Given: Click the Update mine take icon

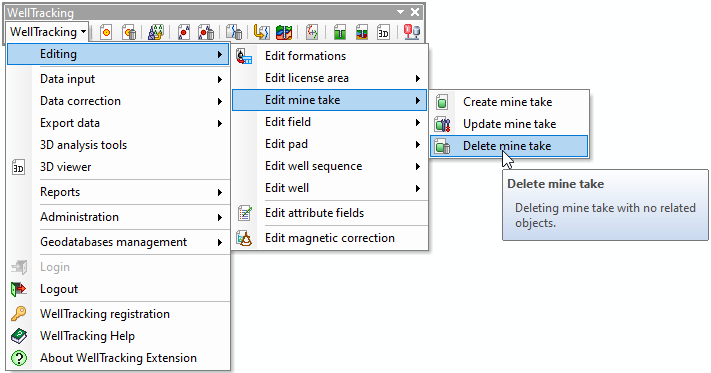Looking at the screenshot, I should 443,124.
